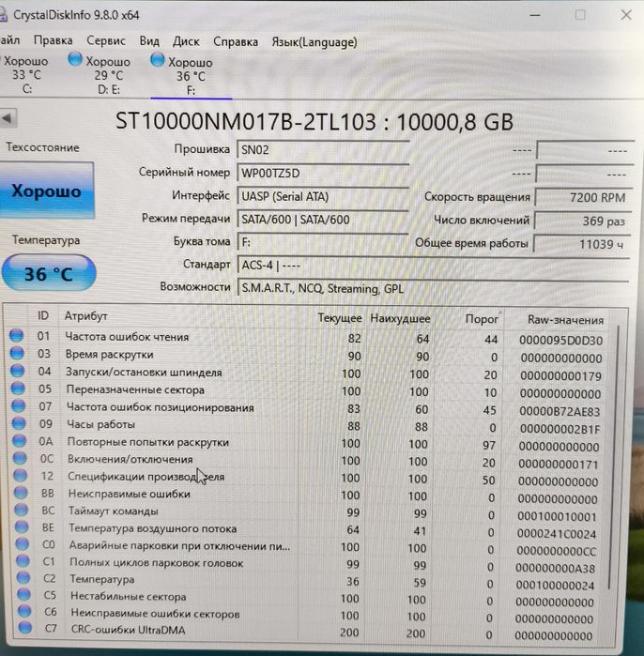Click status orb for attribute 04 spindle starts
This screenshot has width=644, height=656.
(18, 371)
